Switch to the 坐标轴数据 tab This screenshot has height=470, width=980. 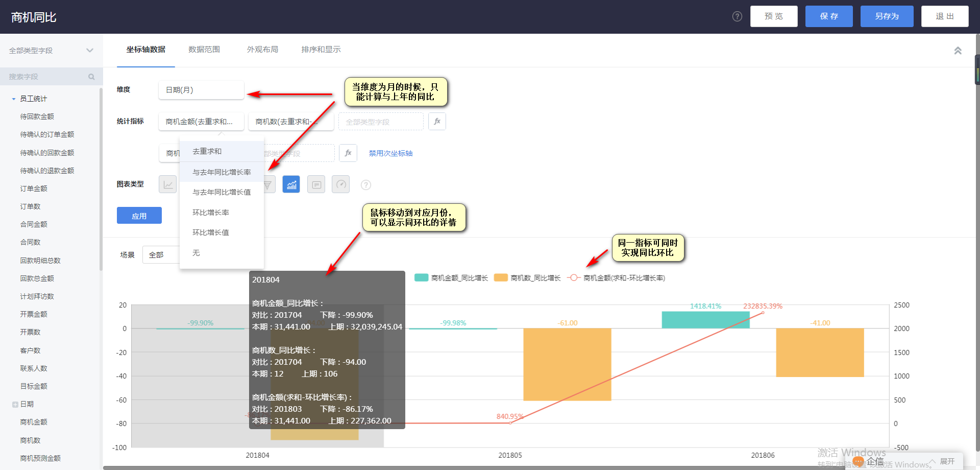[146, 50]
